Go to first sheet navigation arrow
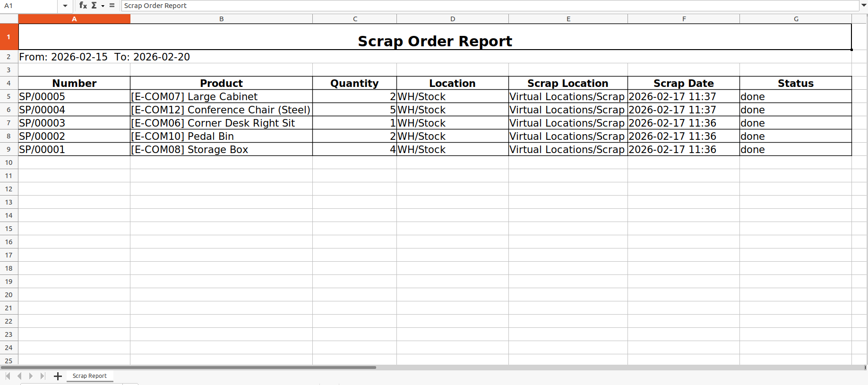Viewport: 868px width, 385px height. pos(8,376)
